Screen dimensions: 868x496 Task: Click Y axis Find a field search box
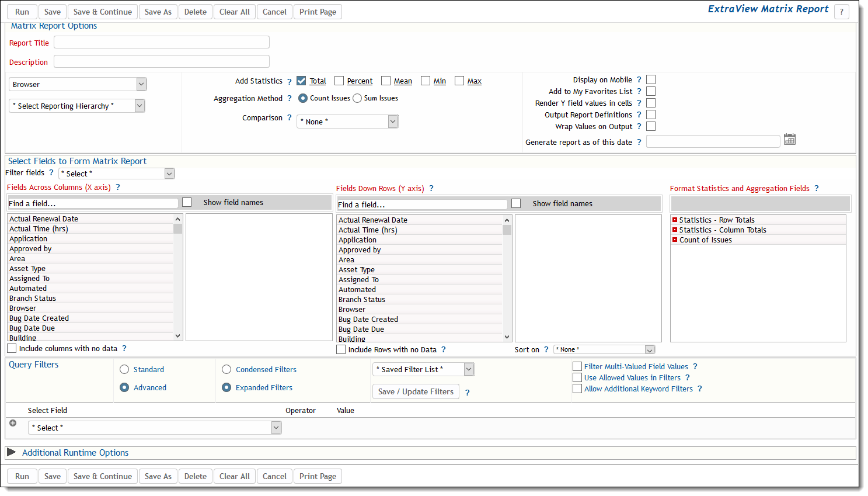pos(422,204)
